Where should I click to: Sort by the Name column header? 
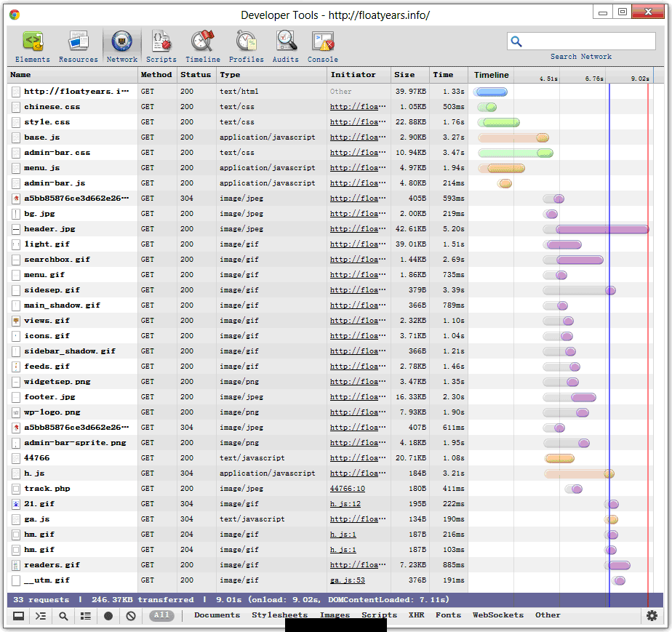click(73, 75)
